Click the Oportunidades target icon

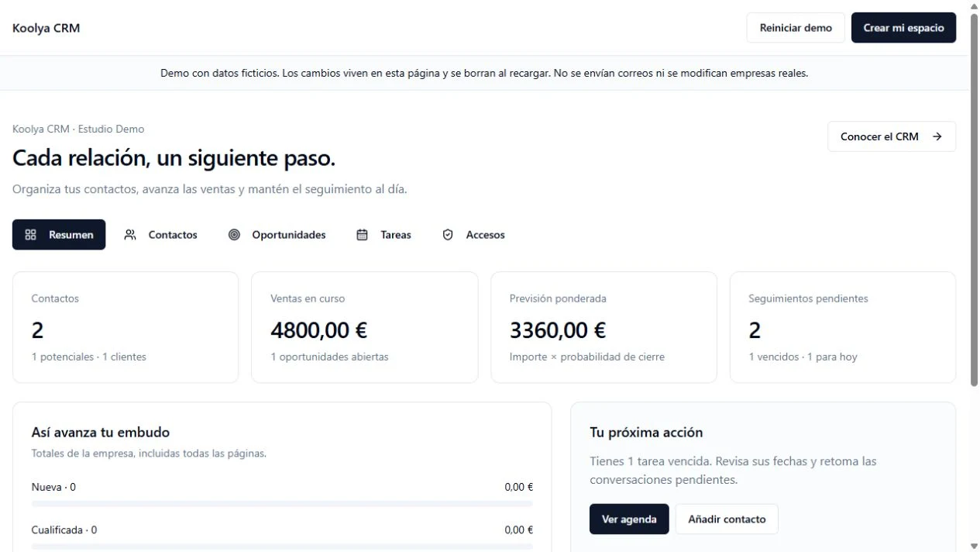point(234,235)
